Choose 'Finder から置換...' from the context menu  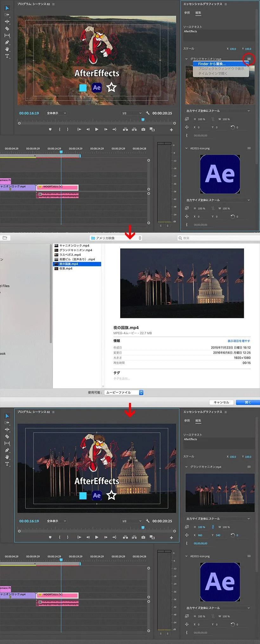(x=211, y=64)
